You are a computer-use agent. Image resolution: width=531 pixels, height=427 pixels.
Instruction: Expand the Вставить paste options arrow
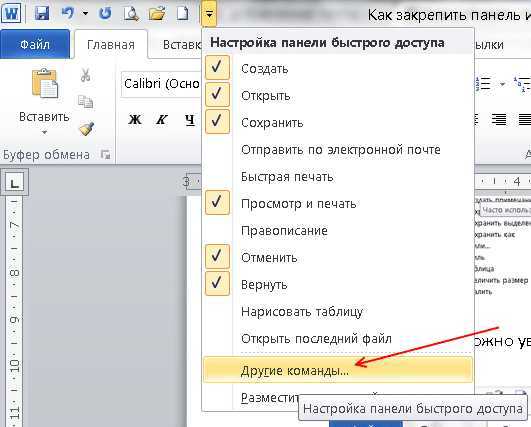[x=44, y=132]
